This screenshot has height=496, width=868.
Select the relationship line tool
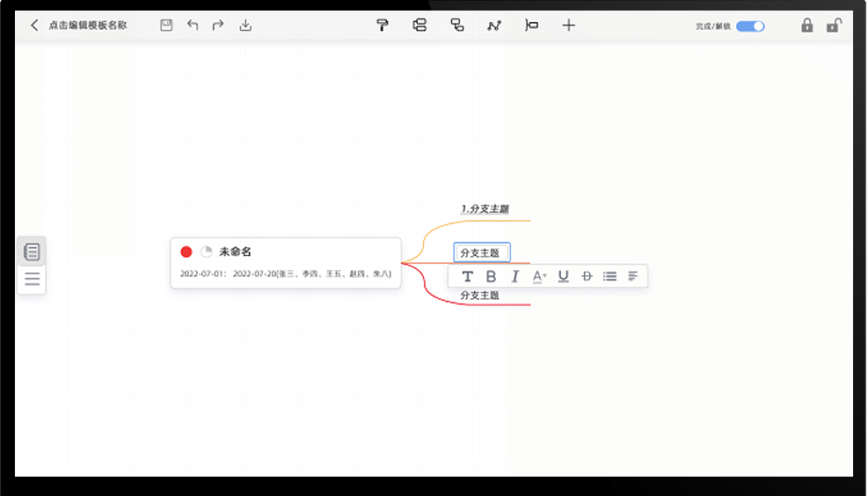click(494, 25)
